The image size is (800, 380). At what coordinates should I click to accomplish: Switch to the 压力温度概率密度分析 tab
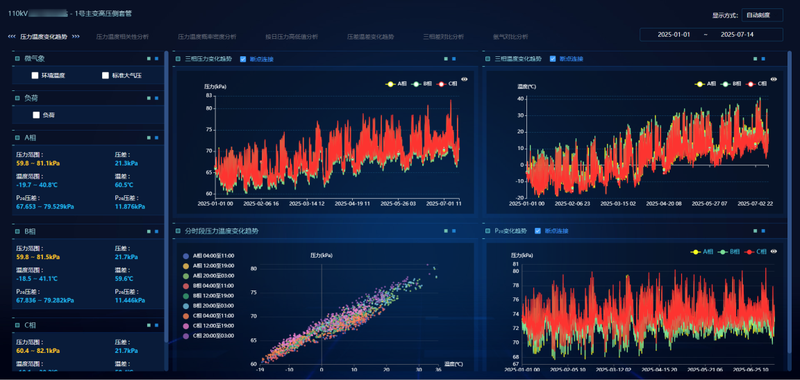[207, 37]
